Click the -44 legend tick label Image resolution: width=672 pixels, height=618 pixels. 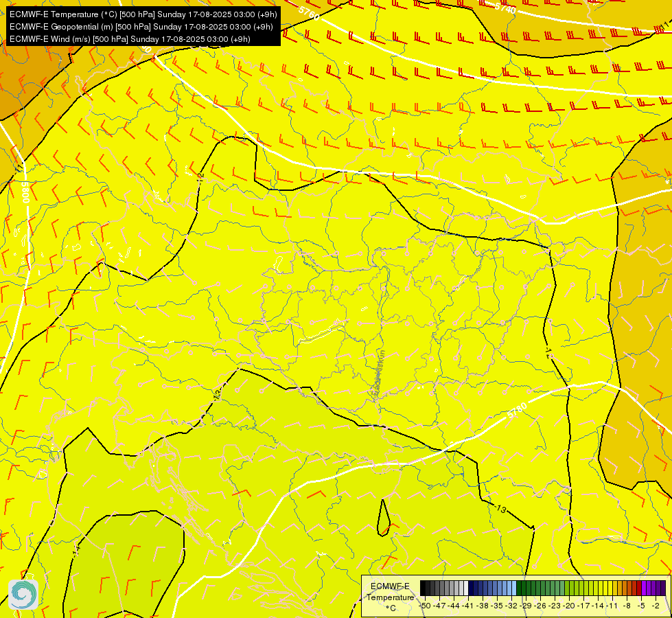pos(454,606)
